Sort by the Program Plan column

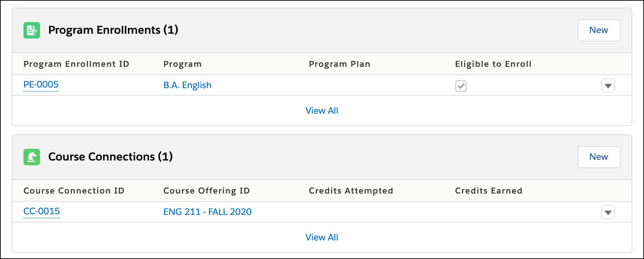[340, 64]
